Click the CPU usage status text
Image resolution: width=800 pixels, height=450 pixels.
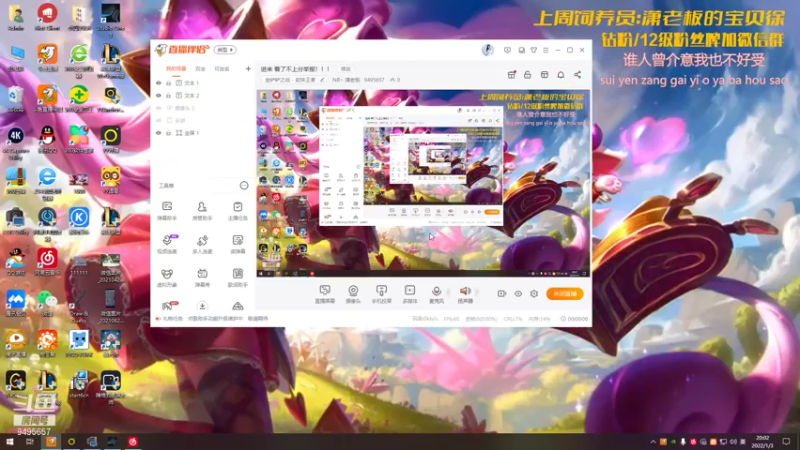pos(513,319)
